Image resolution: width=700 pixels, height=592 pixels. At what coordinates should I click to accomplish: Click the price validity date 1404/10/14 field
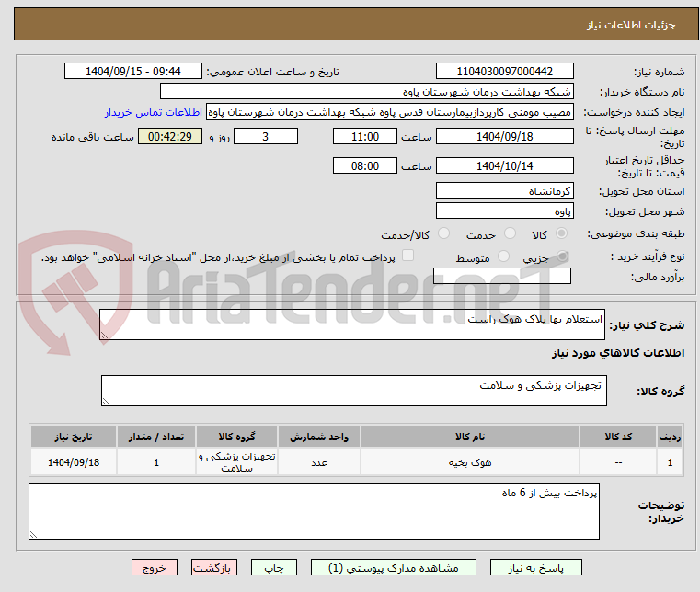[504, 166]
